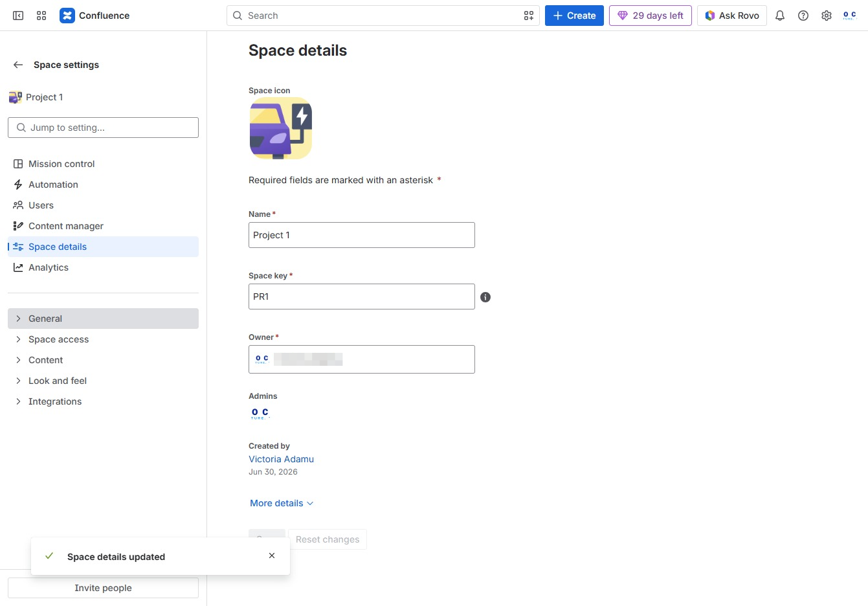Expand the Integrations section
The height and width of the screenshot is (606, 868).
[x=103, y=401]
